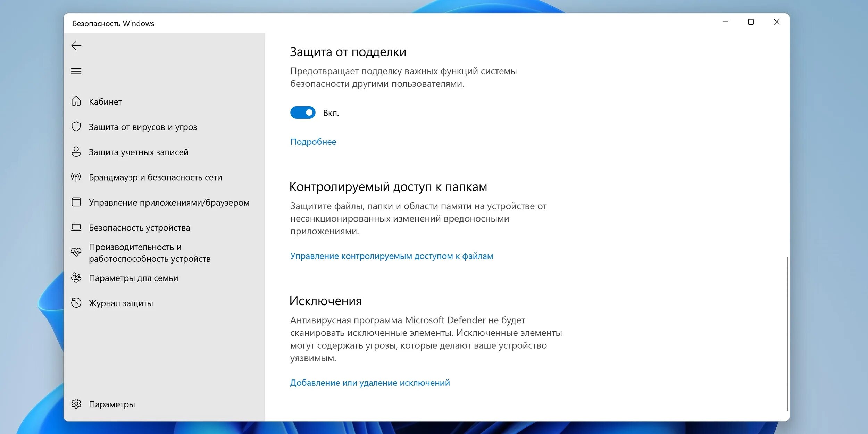The image size is (868, 434).
Task: Disable the tamper protection toggle
Action: 303,112
